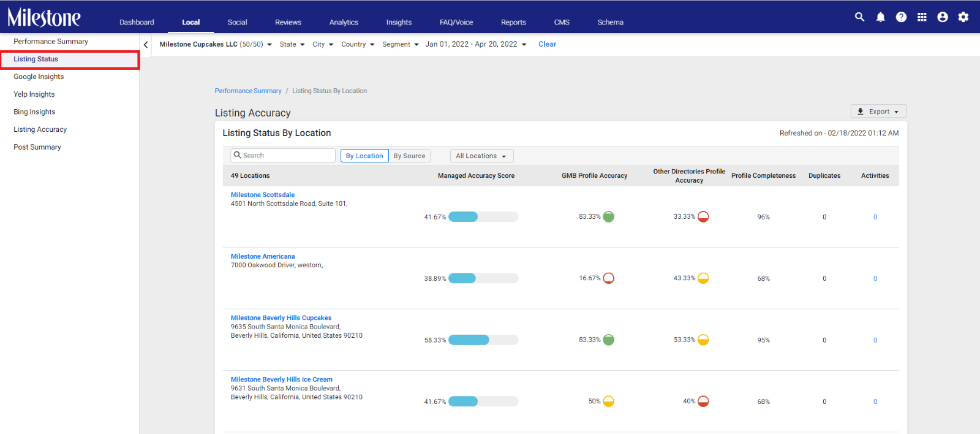The width and height of the screenshot is (980, 434).
Task: Click the 58.33% accuracy bar for Beverly Hills Cupcakes
Action: tap(483, 340)
